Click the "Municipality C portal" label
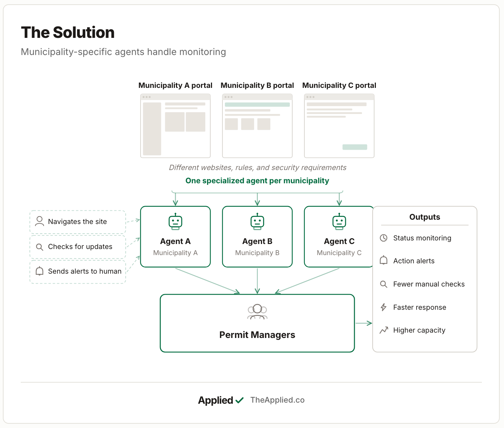 point(339,85)
